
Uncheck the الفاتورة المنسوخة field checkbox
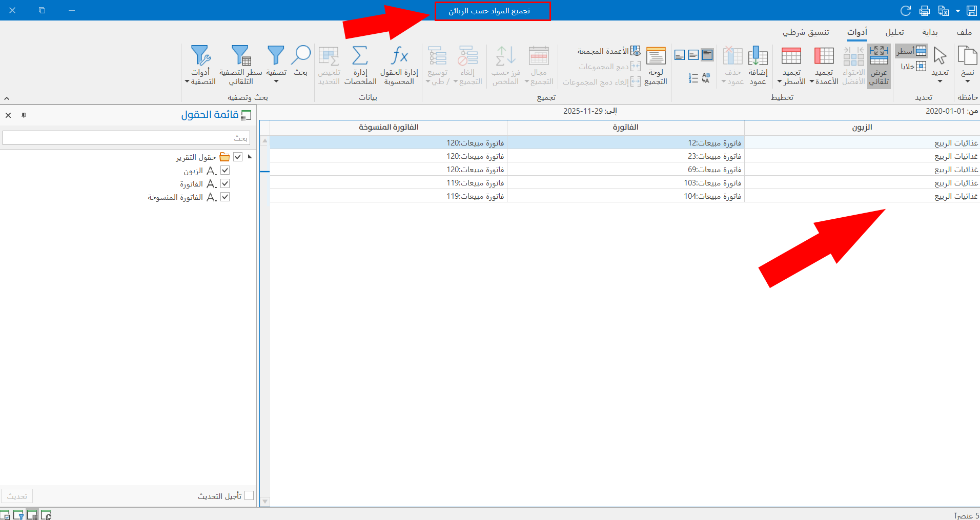coord(225,197)
